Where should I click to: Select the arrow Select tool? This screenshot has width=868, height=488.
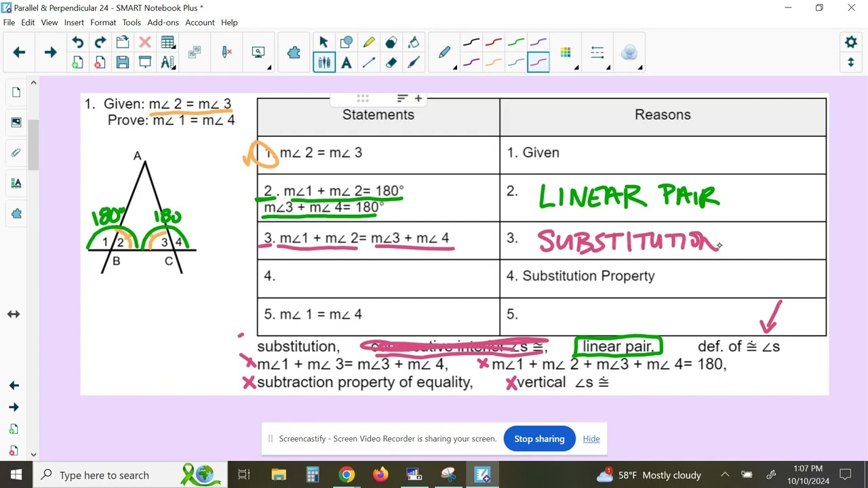tap(323, 43)
